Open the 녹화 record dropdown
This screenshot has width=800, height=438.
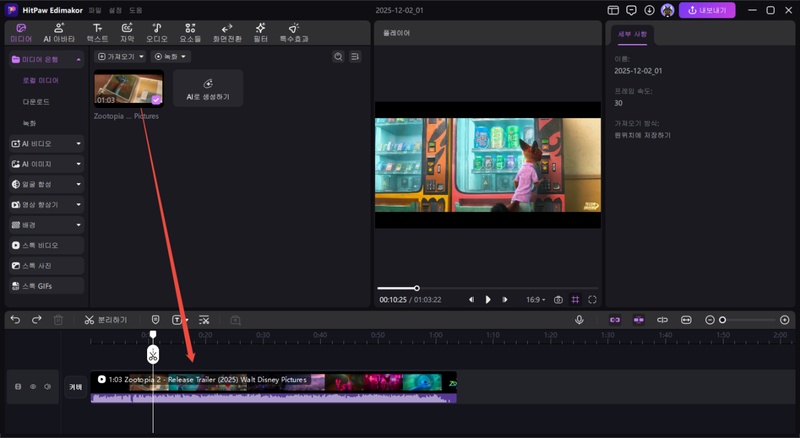(170, 57)
